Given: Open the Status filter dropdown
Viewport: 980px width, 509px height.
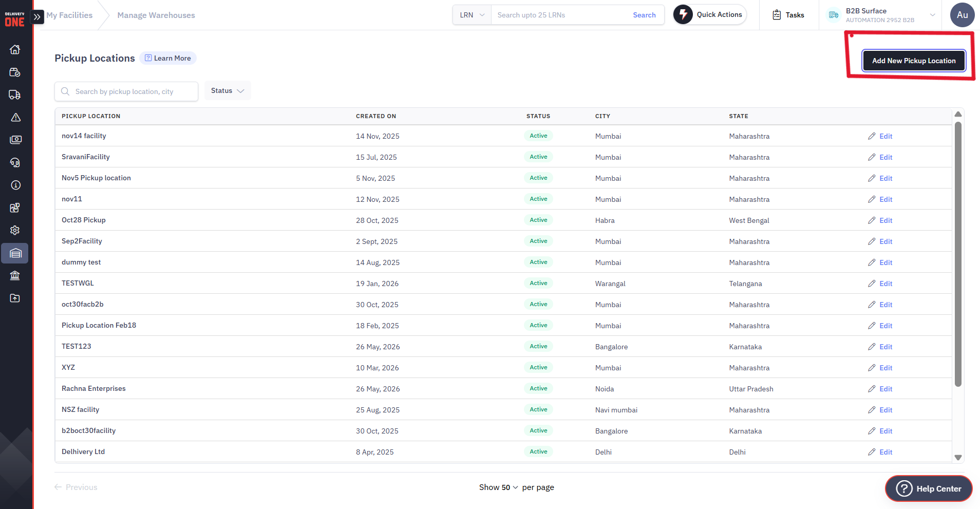Looking at the screenshot, I should click(228, 90).
